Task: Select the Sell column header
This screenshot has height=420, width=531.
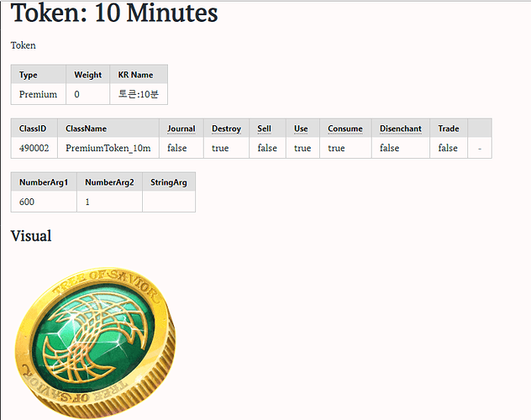Action: click(264, 129)
